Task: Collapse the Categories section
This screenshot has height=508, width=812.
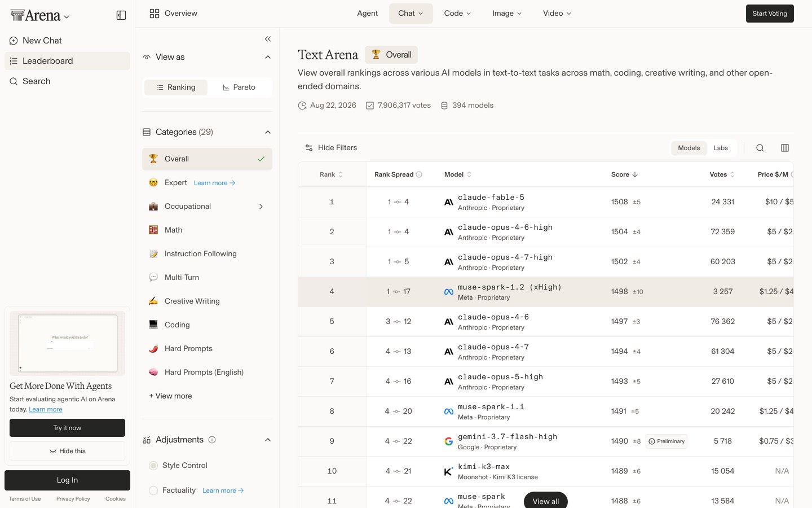Action: [x=268, y=132]
